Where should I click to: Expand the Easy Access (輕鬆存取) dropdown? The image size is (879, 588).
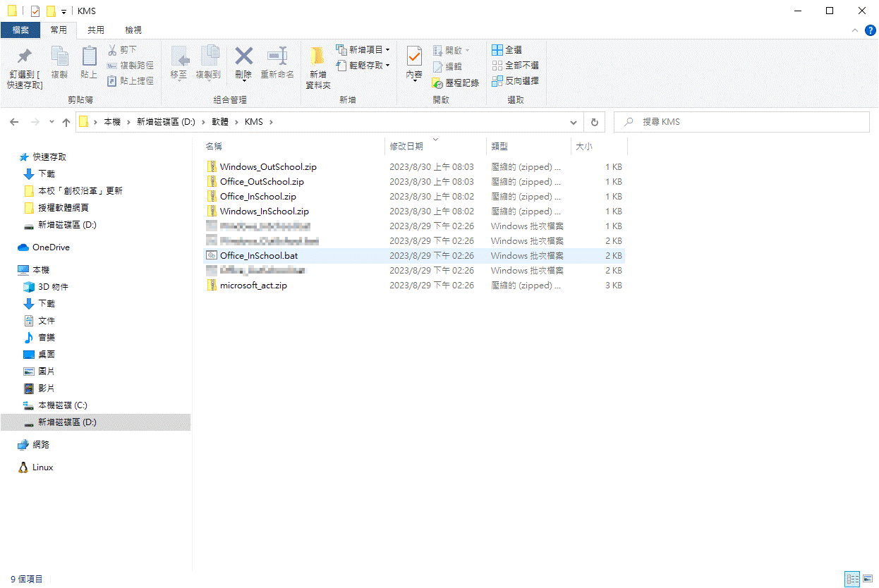pyautogui.click(x=363, y=66)
